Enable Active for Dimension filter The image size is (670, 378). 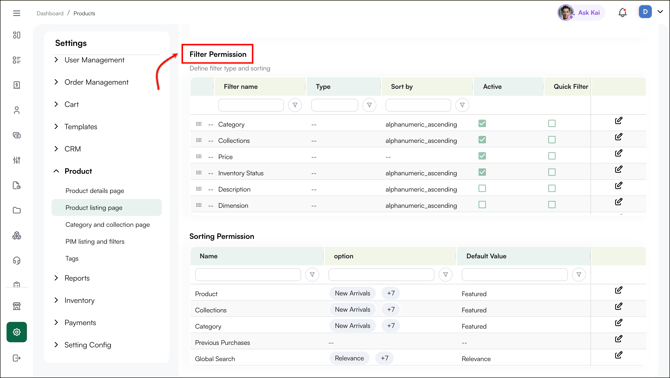click(x=482, y=205)
